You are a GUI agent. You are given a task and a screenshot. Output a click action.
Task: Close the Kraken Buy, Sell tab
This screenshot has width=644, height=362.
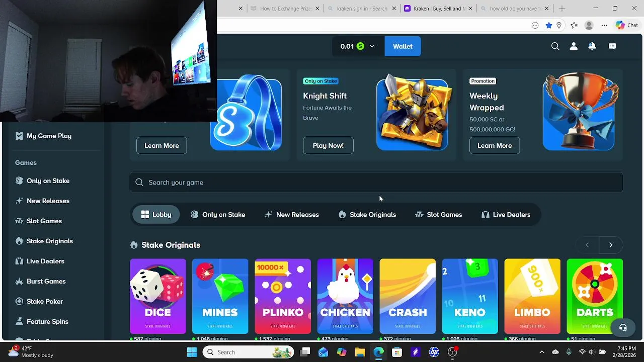coord(471,9)
